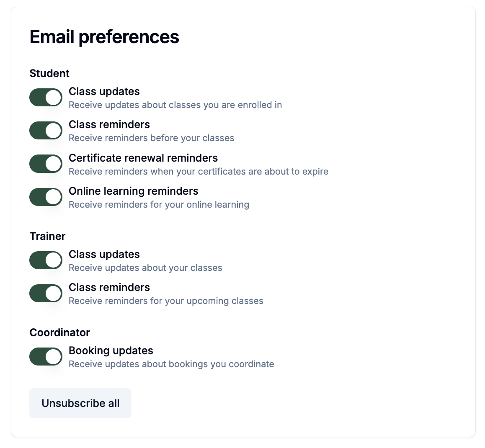Disable the Student Class reminders toggle
Viewport: 485px width, 448px height.
coord(46,131)
